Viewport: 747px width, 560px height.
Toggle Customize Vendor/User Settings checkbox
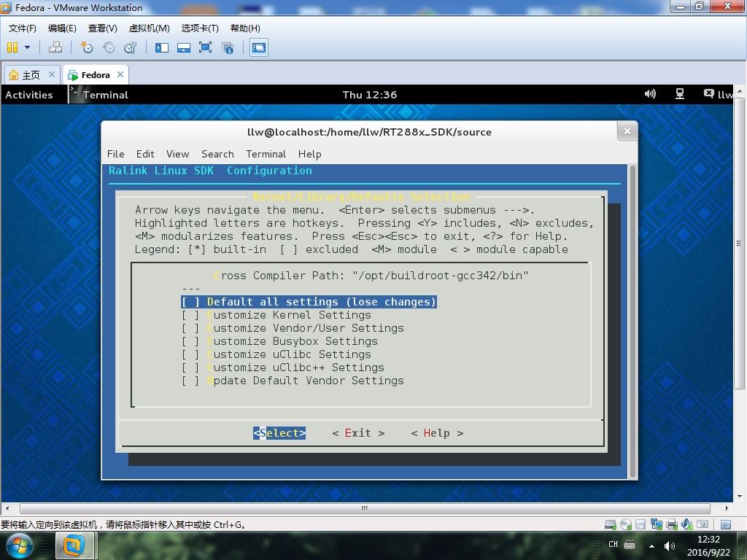tap(190, 328)
